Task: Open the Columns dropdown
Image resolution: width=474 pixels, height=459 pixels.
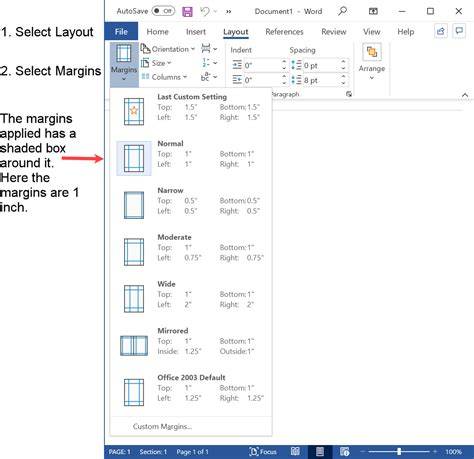Action: tap(164, 77)
